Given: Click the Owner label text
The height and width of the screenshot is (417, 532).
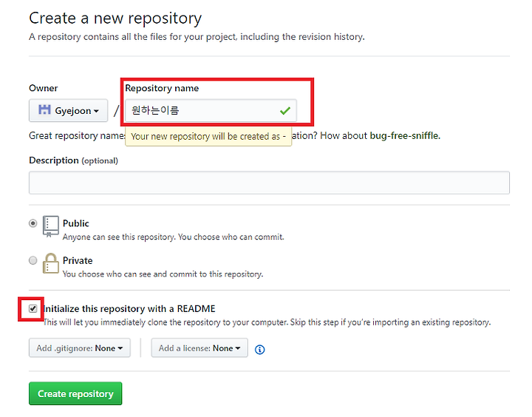Looking at the screenshot, I should pyautogui.click(x=44, y=88).
